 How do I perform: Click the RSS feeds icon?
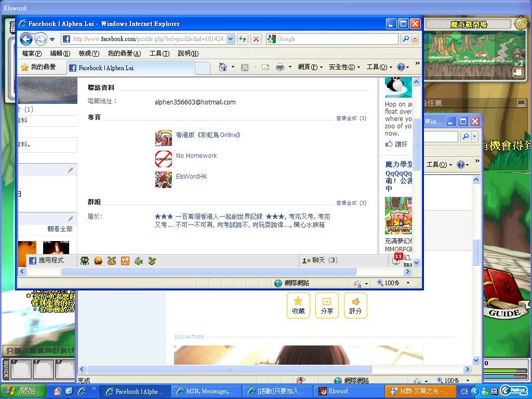(244, 67)
